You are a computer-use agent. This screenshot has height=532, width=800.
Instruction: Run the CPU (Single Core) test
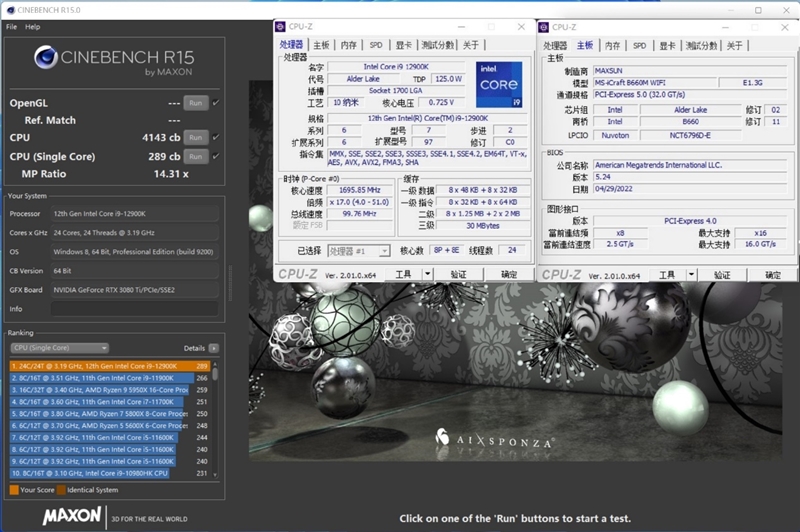pyautogui.click(x=196, y=157)
